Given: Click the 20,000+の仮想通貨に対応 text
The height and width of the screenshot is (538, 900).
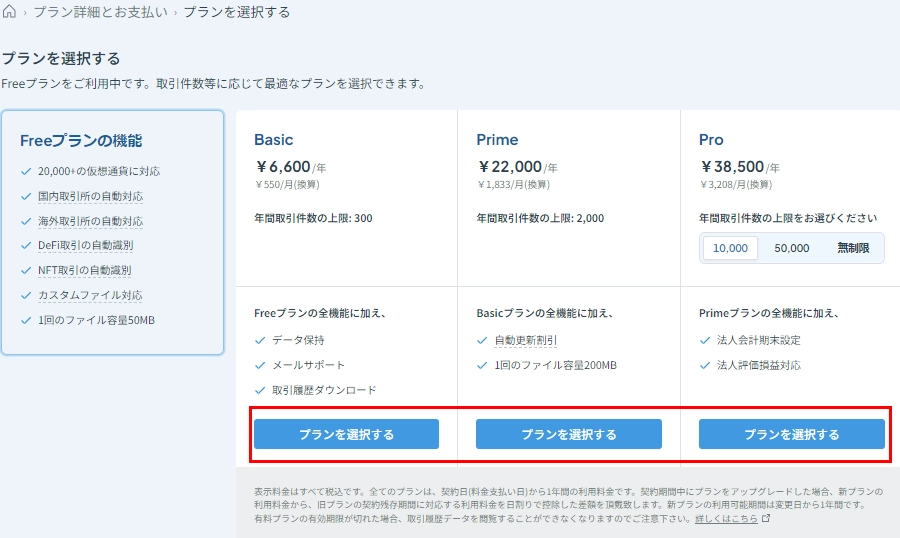Looking at the screenshot, I should pos(99,171).
